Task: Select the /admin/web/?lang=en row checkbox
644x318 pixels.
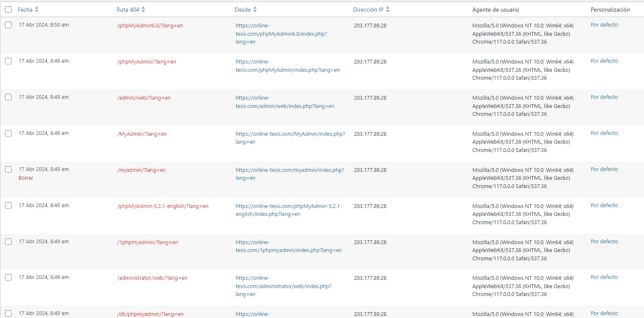Action: point(8,97)
